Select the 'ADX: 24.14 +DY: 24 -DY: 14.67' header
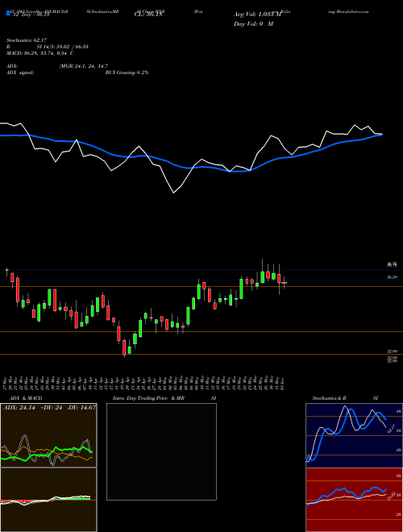 pyautogui.click(x=49, y=408)
